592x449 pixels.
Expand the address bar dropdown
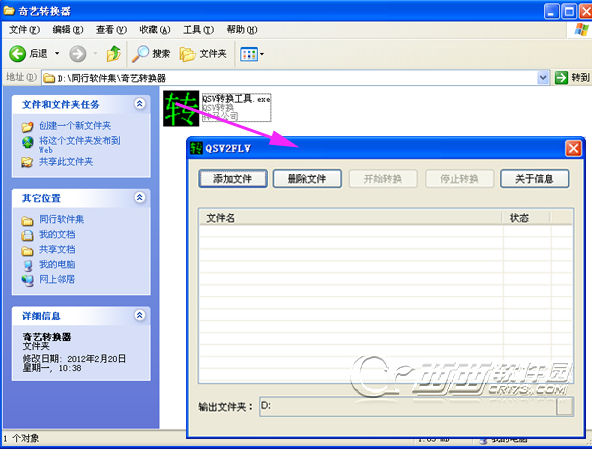point(543,78)
